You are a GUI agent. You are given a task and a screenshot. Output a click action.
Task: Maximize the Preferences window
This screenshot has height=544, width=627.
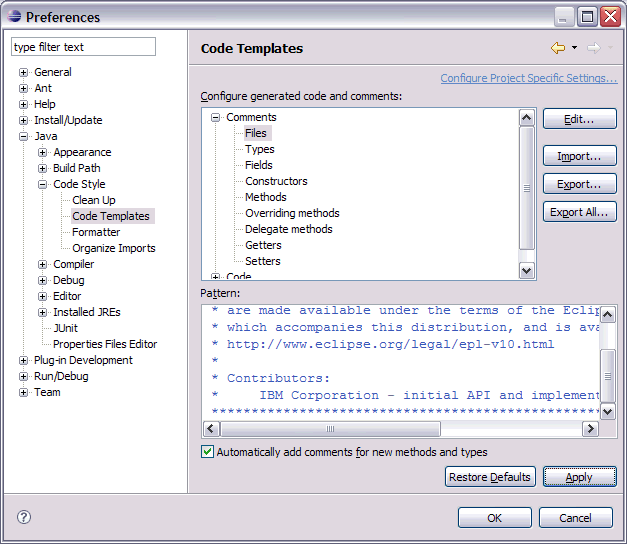pos(587,17)
